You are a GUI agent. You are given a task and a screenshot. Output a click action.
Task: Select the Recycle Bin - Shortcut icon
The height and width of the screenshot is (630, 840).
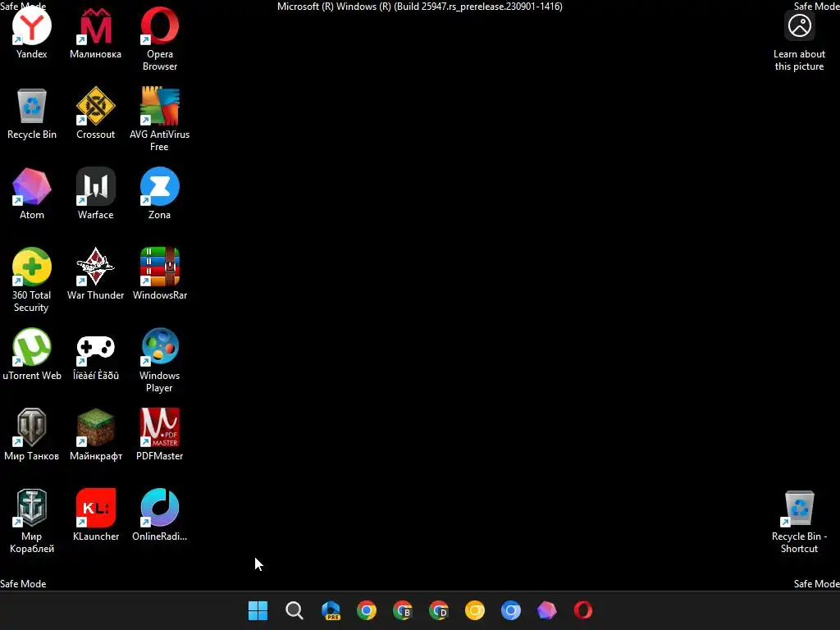(799, 508)
